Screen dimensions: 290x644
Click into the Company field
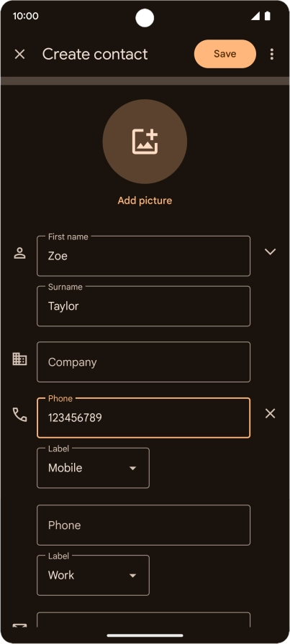coord(143,362)
